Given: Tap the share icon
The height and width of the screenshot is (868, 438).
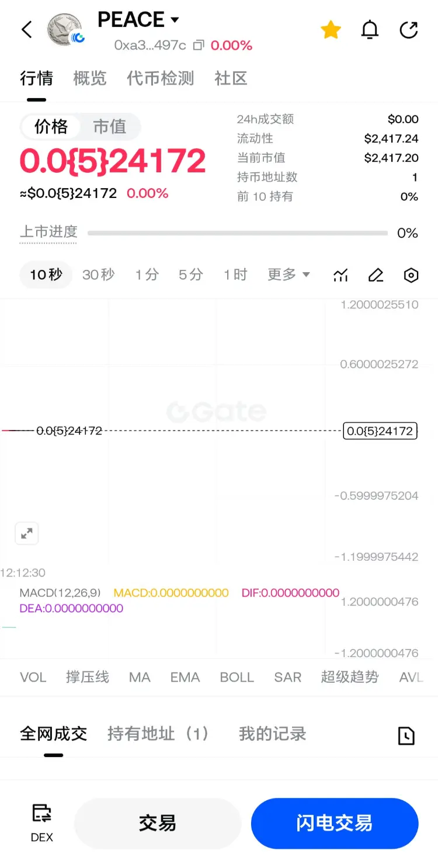Looking at the screenshot, I should 409,30.
